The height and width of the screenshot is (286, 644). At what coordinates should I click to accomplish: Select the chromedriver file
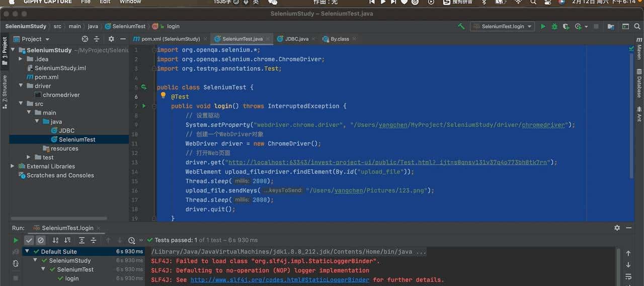point(57,94)
